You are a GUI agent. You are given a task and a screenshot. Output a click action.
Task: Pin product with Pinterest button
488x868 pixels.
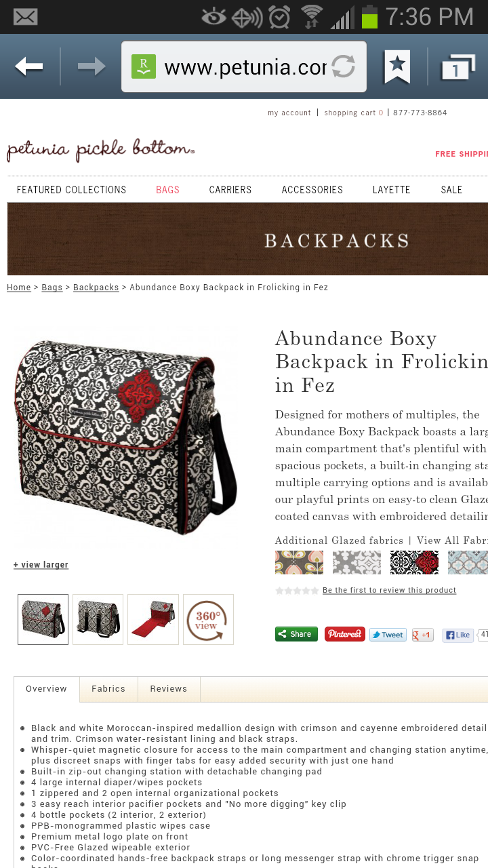pyautogui.click(x=345, y=634)
